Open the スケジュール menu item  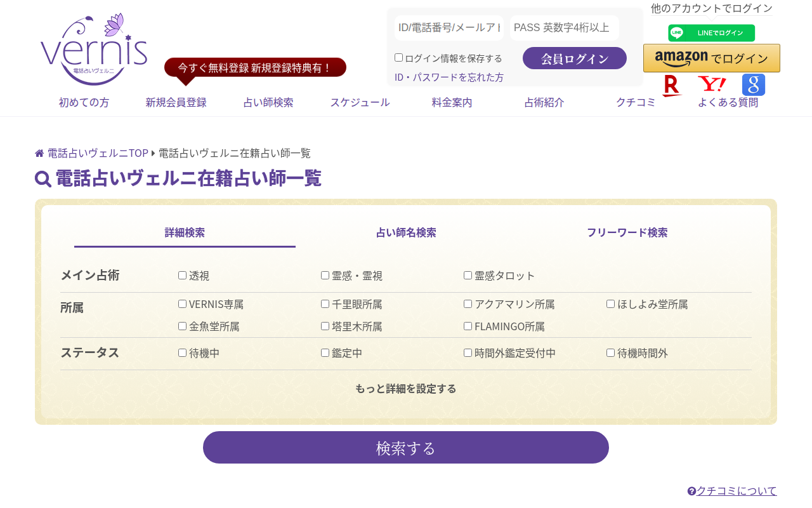click(360, 102)
